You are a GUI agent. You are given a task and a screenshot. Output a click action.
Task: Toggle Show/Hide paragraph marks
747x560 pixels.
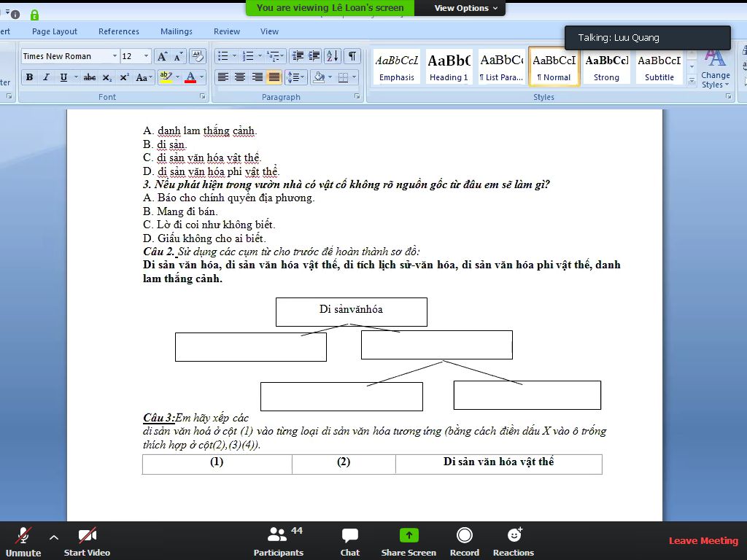coord(352,56)
